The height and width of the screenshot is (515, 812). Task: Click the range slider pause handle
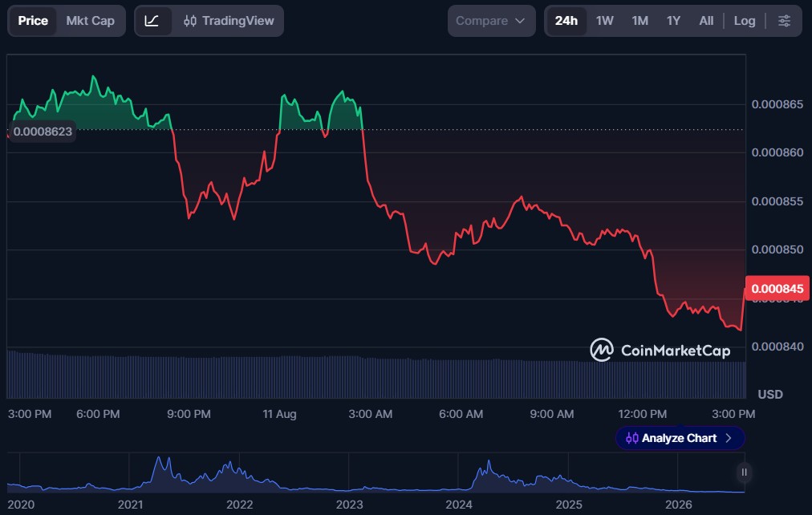[744, 472]
